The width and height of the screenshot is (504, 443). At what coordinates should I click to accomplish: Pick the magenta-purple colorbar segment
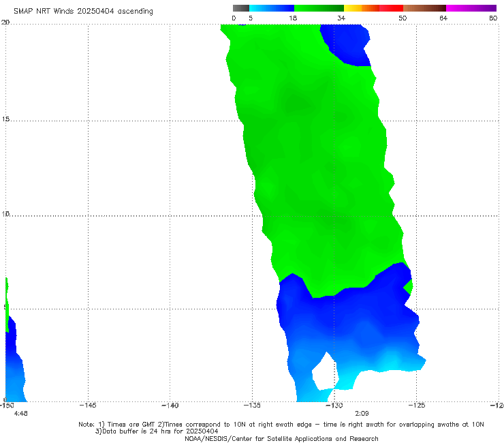pos(471,8)
